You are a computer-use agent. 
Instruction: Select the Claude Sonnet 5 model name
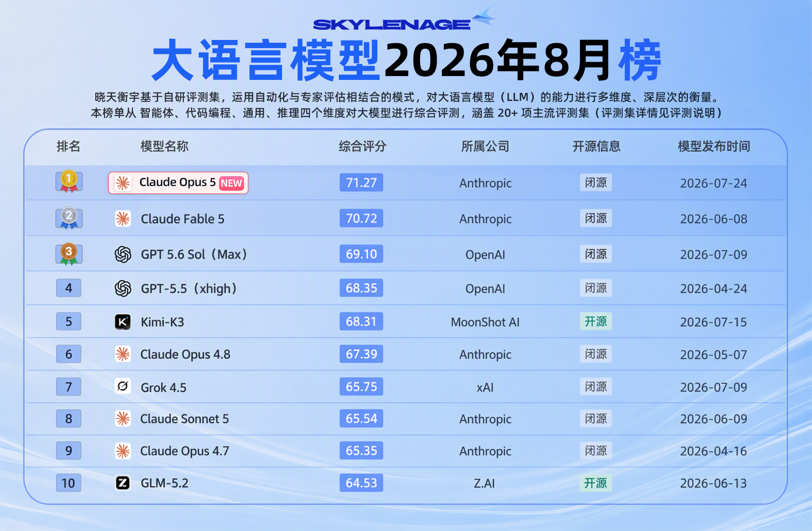tap(184, 419)
